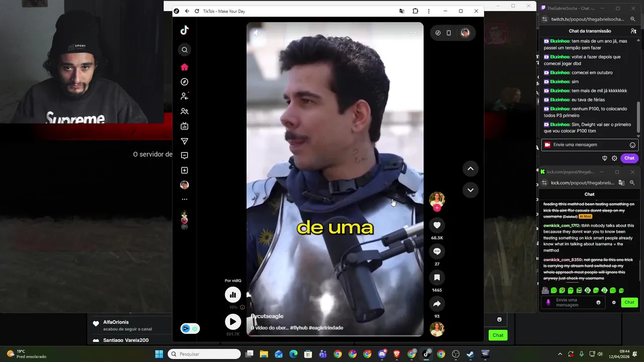Viewport: 644px width, 362px height.
Task: Click the translate icon in TikTok title bar
Action: point(401,11)
